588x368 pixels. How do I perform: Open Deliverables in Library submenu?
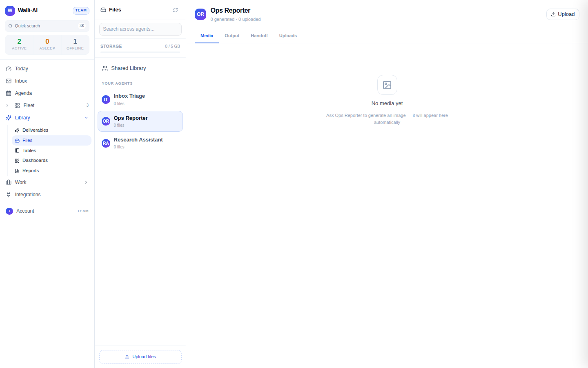pos(51,130)
